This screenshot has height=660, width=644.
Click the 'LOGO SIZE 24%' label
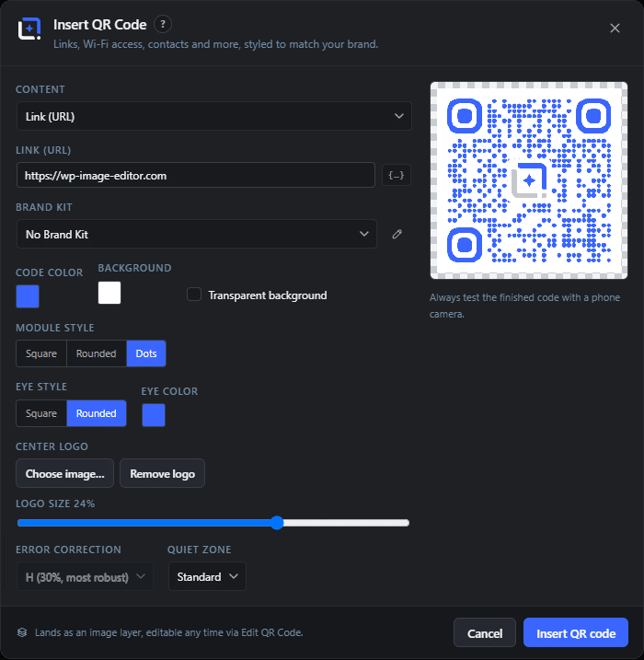55,504
